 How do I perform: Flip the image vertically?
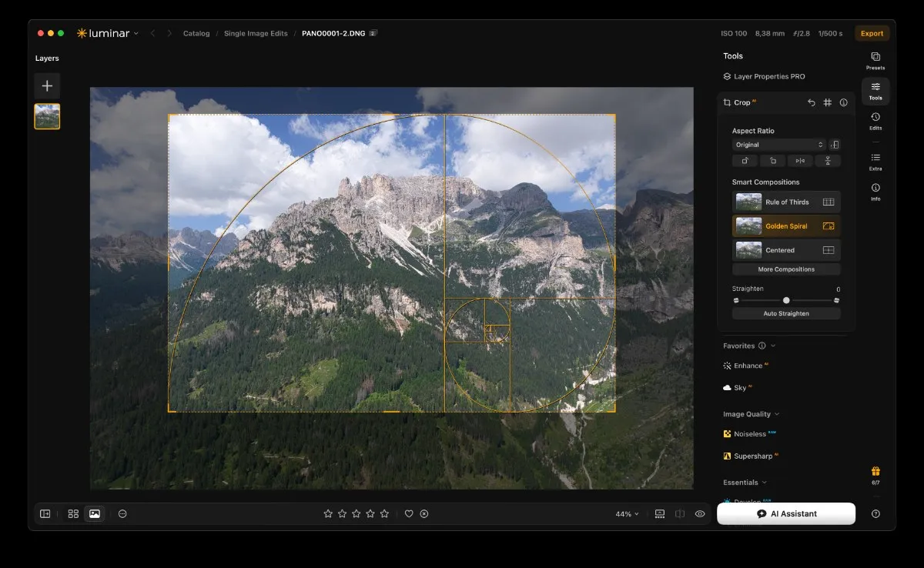(828, 161)
